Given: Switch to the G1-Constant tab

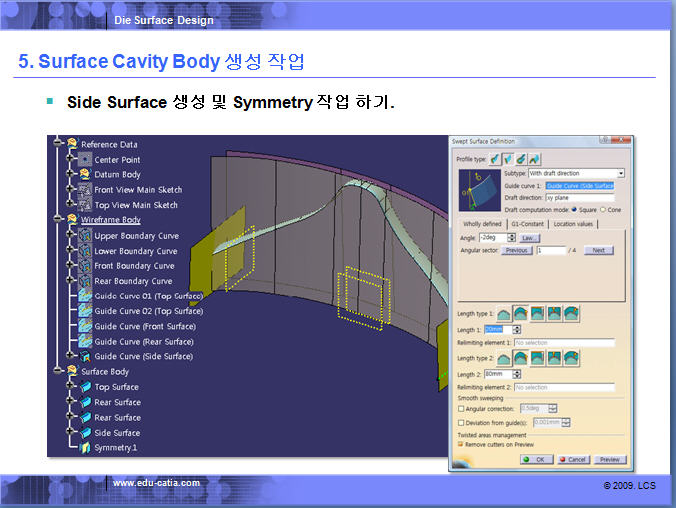Looking at the screenshot, I should [526, 224].
